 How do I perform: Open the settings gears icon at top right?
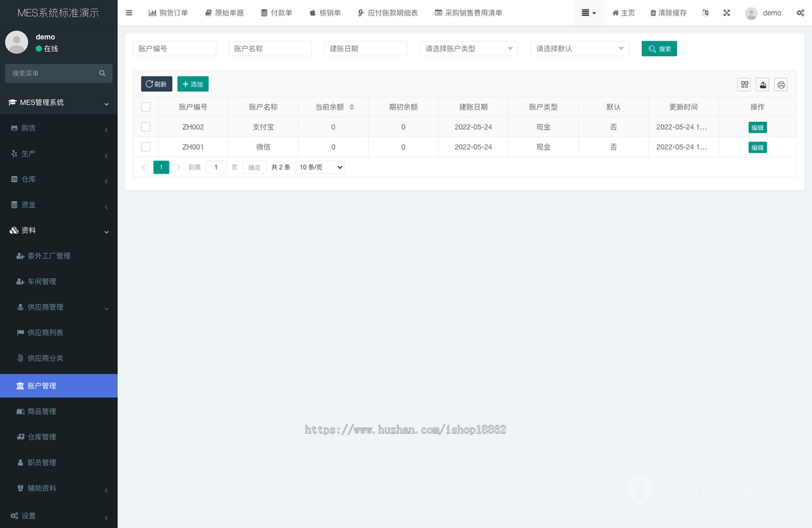point(801,12)
